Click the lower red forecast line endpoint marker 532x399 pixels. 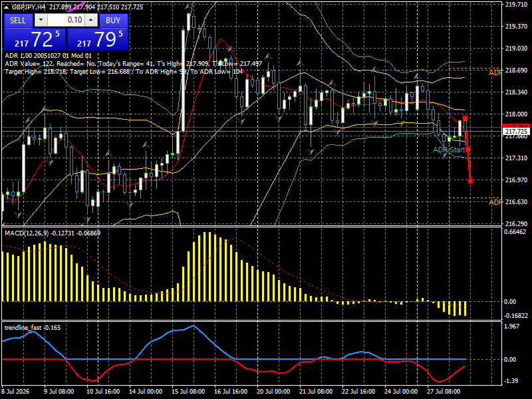click(x=470, y=181)
